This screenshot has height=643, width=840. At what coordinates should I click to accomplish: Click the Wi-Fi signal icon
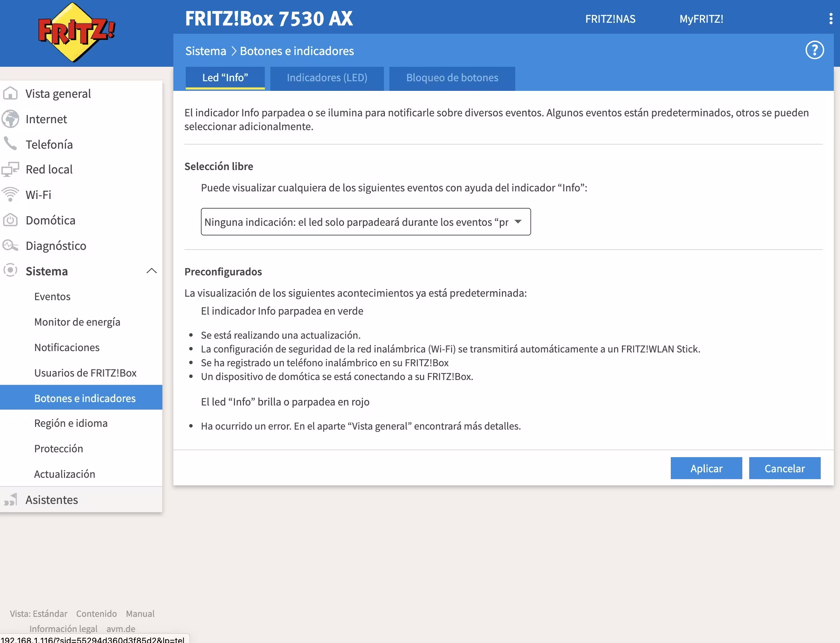[10, 194]
